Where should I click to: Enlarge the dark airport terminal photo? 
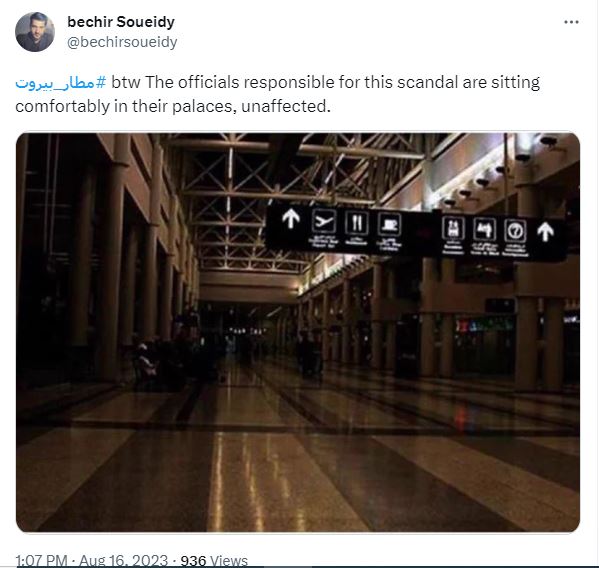click(298, 332)
